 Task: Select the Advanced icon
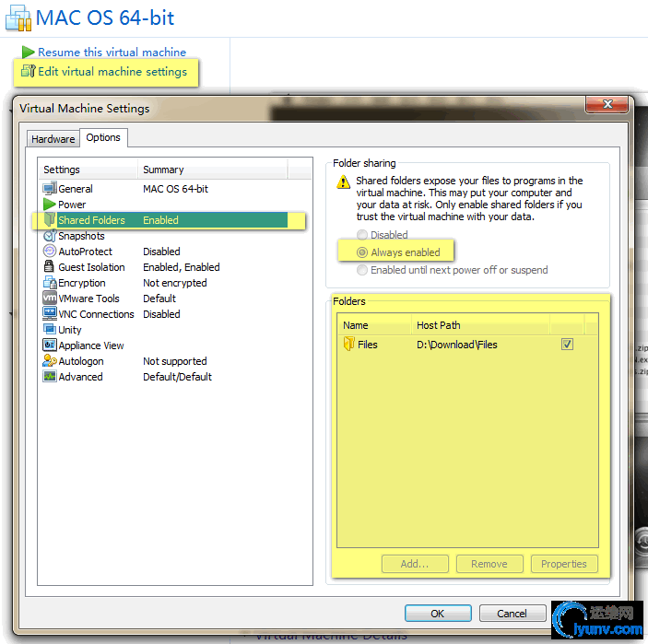[50, 376]
